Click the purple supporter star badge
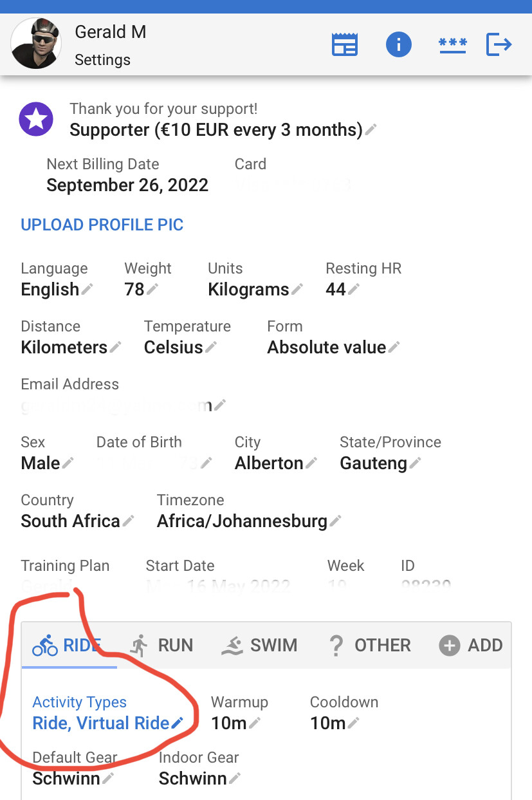The width and height of the screenshot is (532, 800). tap(36, 119)
